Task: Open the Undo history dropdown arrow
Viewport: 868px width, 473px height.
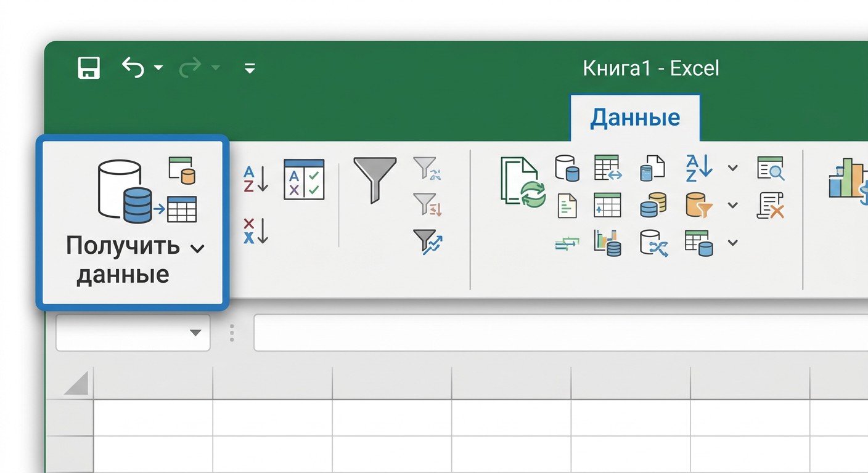Action: coord(158,68)
